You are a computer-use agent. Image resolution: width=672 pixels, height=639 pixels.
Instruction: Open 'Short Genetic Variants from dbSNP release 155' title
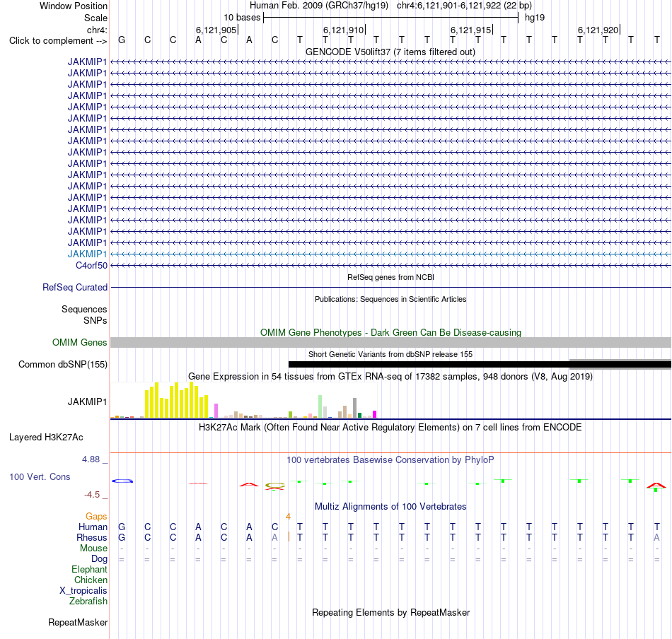click(x=390, y=355)
